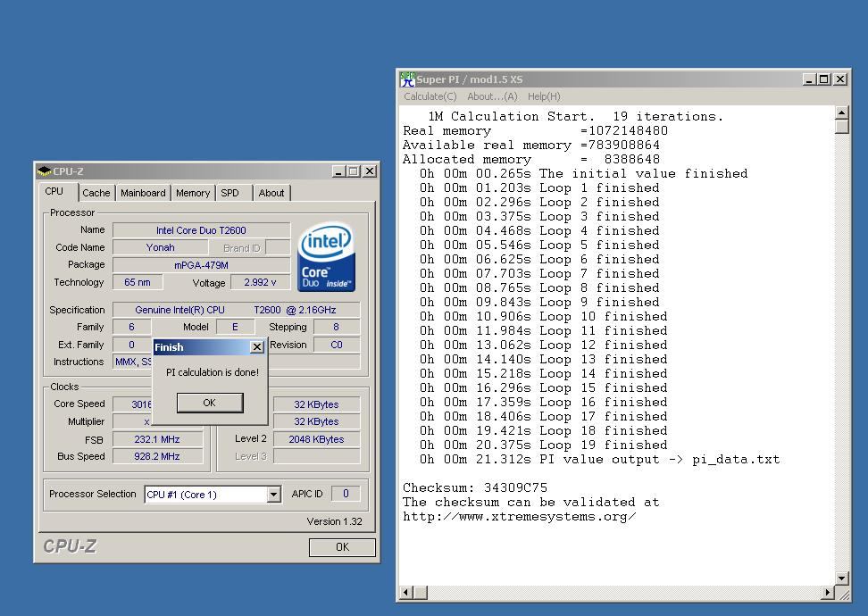Open the Calculate(C) menu in Super PI
Viewport: 868px width, 616px height.
[x=430, y=96]
